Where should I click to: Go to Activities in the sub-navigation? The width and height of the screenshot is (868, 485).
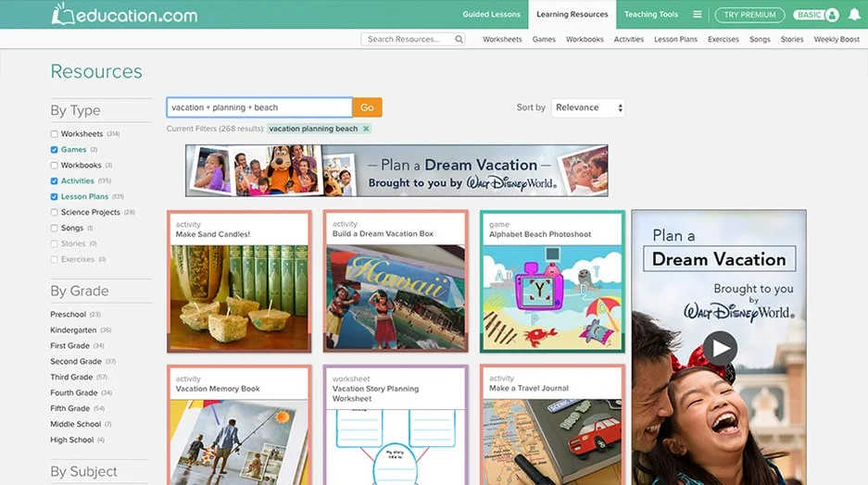pos(628,39)
